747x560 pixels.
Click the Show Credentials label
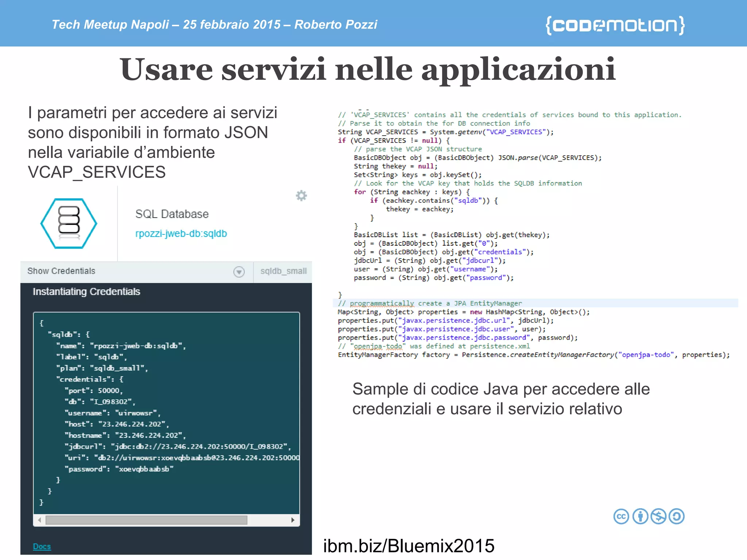[61, 271]
